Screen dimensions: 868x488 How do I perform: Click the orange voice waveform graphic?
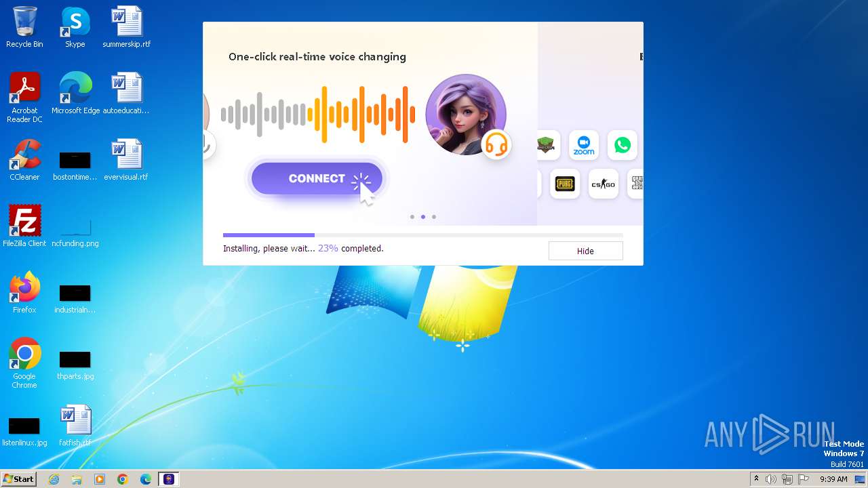point(361,115)
